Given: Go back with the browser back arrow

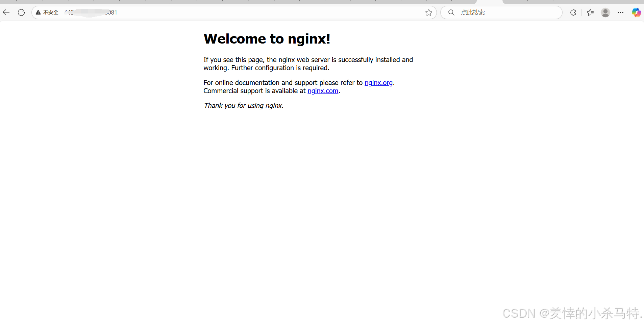Looking at the screenshot, I should [6, 12].
